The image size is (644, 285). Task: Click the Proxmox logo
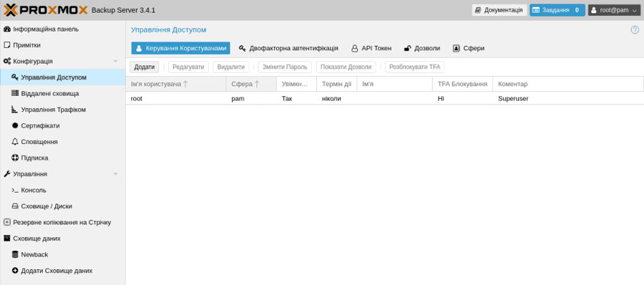pos(45,10)
